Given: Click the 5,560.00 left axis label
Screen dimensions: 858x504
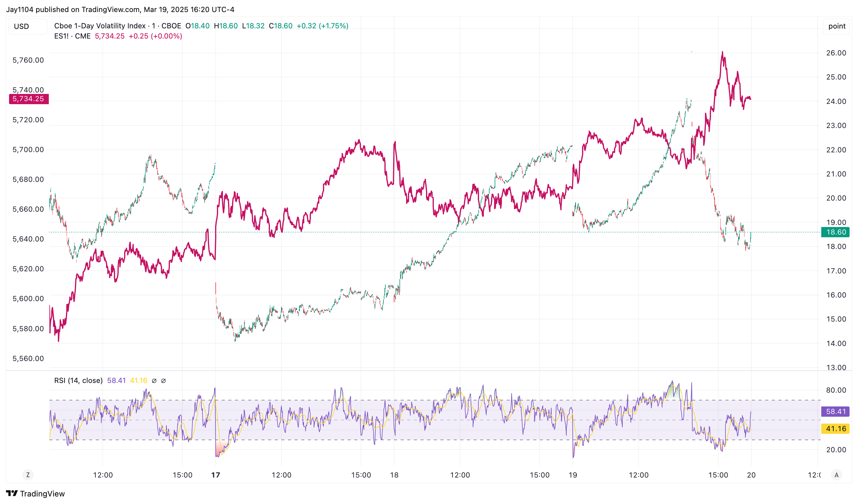Looking at the screenshot, I should tap(28, 358).
